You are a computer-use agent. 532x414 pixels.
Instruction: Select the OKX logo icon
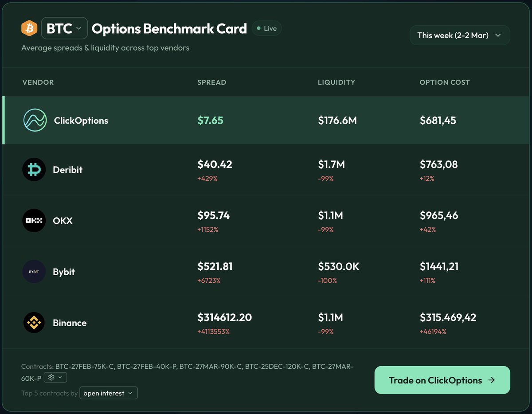click(34, 220)
